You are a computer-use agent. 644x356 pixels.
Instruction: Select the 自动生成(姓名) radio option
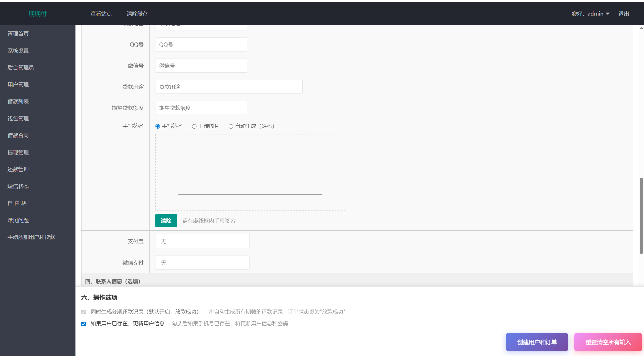point(231,126)
